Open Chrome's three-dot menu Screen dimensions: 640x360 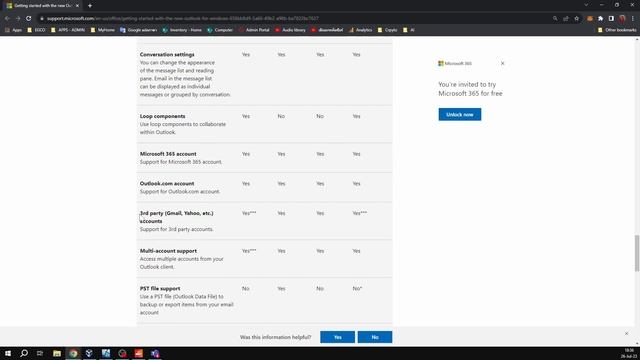[633, 18]
